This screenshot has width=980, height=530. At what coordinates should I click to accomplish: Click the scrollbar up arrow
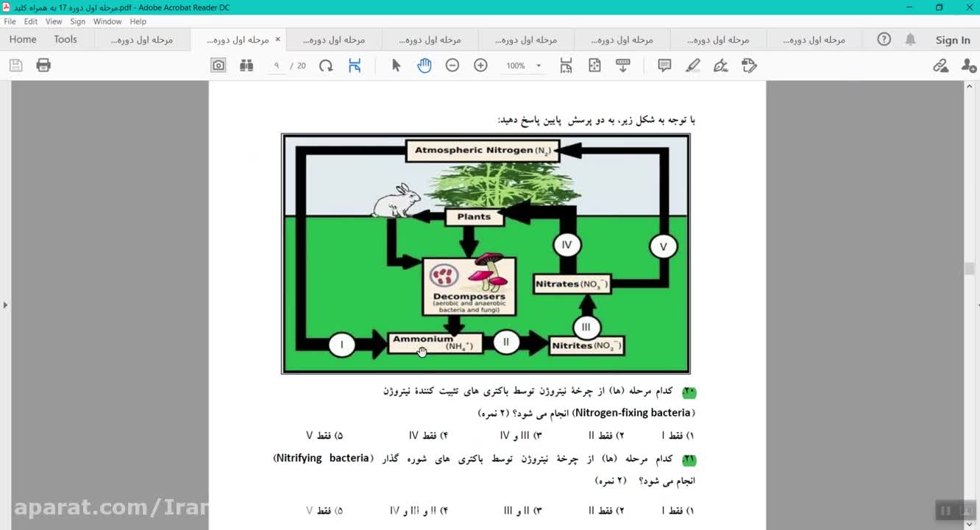click(x=969, y=87)
